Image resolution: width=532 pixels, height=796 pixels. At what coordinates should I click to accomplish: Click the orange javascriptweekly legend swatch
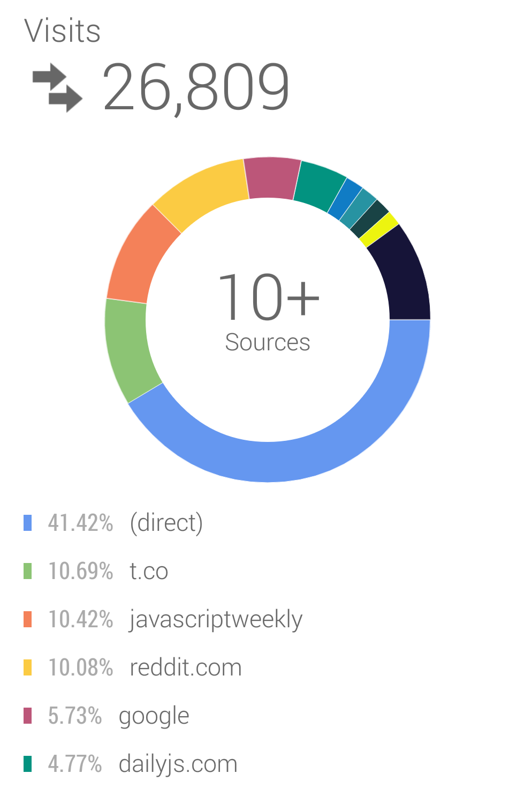point(28,619)
